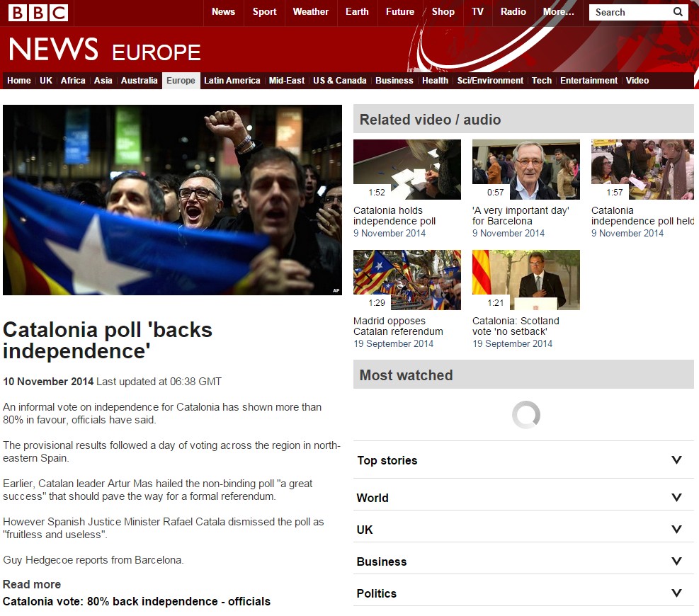This screenshot has height=616, width=699.
Task: Click the BBC logo
Action: click(x=38, y=12)
